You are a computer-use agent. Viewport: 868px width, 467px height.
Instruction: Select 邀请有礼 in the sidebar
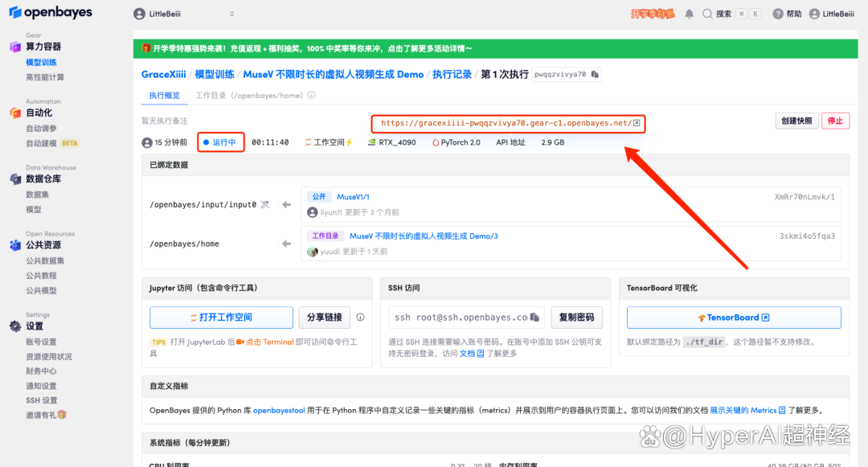pyautogui.click(x=46, y=415)
